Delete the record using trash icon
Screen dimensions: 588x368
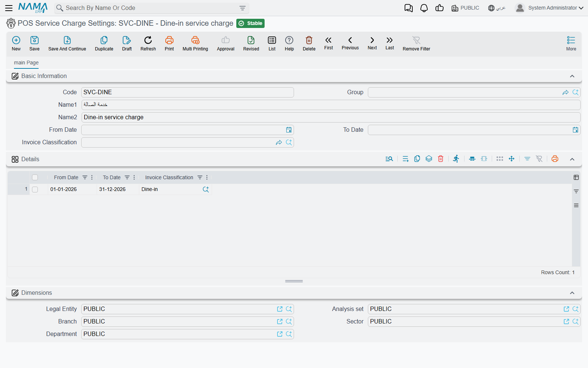tap(309, 40)
